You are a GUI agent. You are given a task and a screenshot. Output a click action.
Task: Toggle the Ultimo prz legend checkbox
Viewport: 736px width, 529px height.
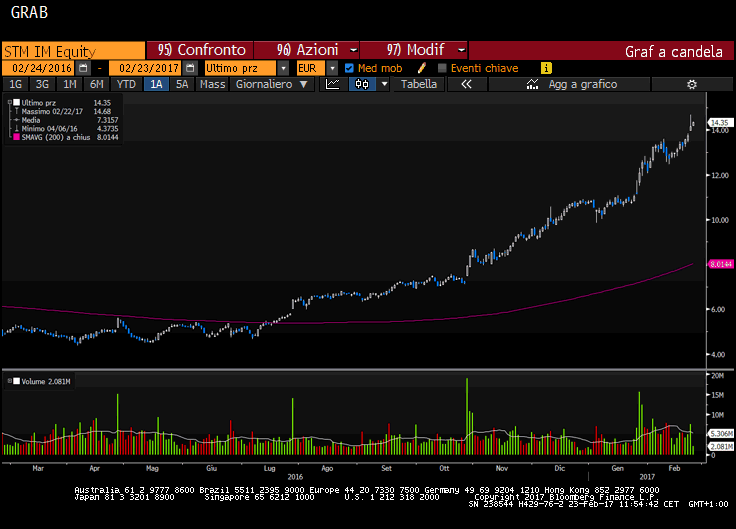click(16, 102)
